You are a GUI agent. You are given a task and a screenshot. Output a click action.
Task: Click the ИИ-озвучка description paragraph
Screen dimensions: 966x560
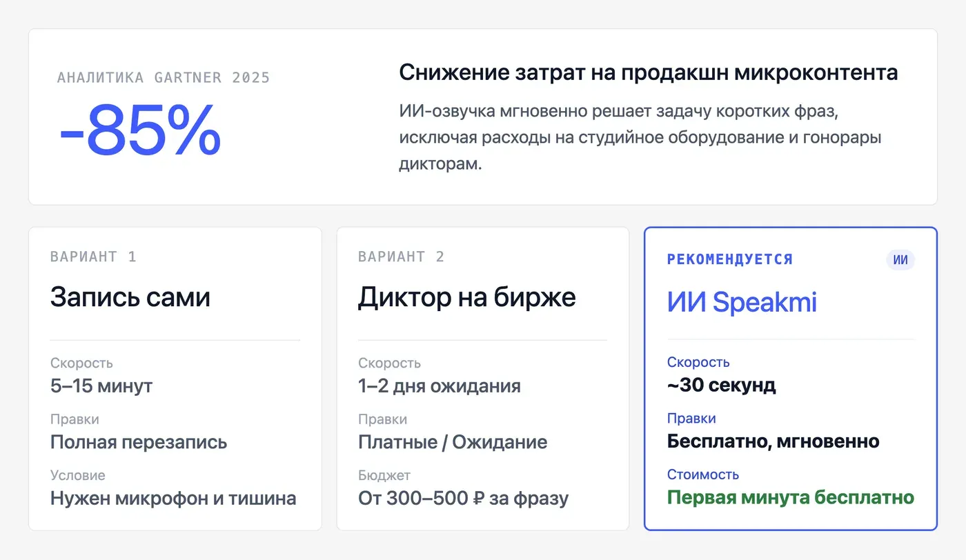pyautogui.click(x=640, y=138)
